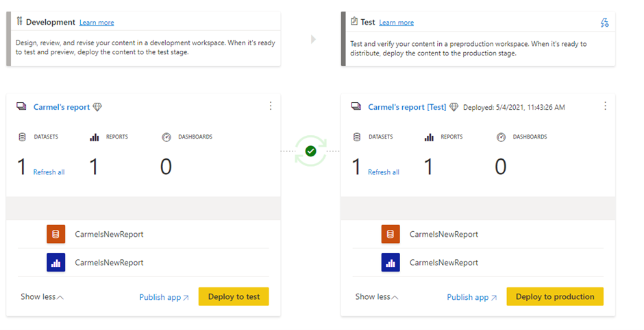Collapse Test item list with Show less
The image size is (644, 330).
pyautogui.click(x=376, y=297)
